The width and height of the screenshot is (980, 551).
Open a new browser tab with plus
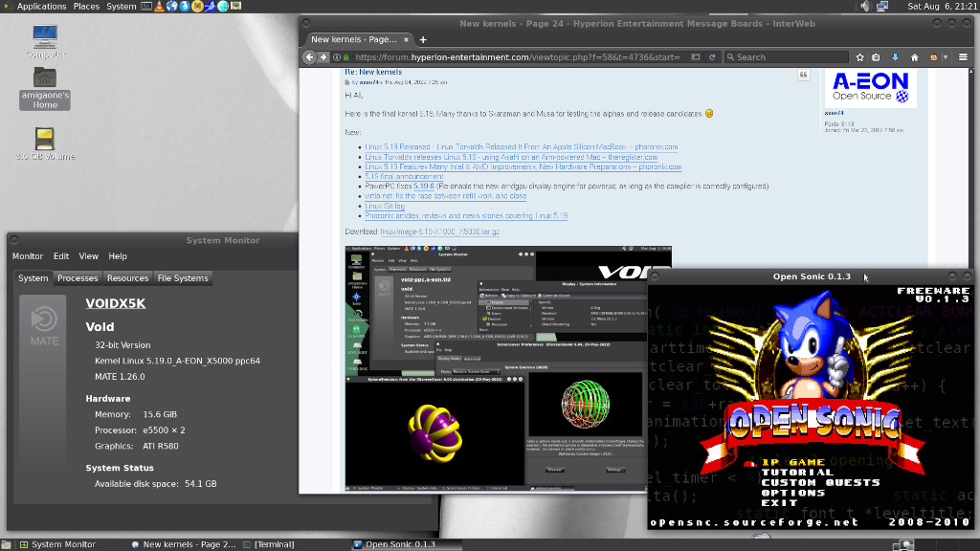point(423,39)
